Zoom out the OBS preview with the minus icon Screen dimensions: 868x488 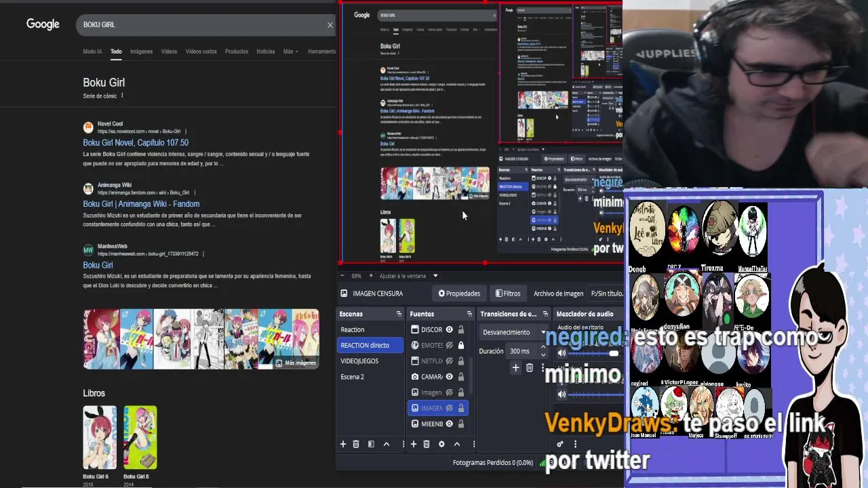pyautogui.click(x=342, y=276)
